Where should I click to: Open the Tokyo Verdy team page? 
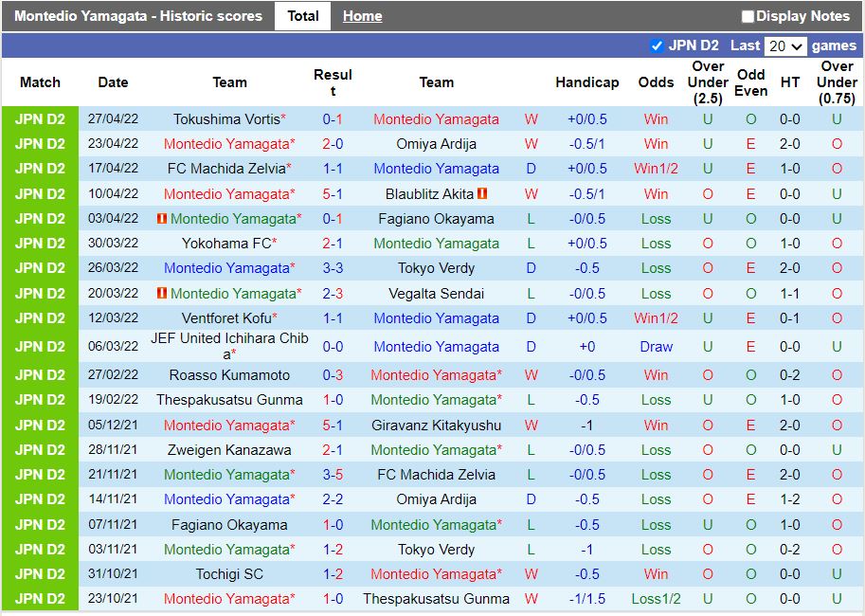(x=436, y=268)
